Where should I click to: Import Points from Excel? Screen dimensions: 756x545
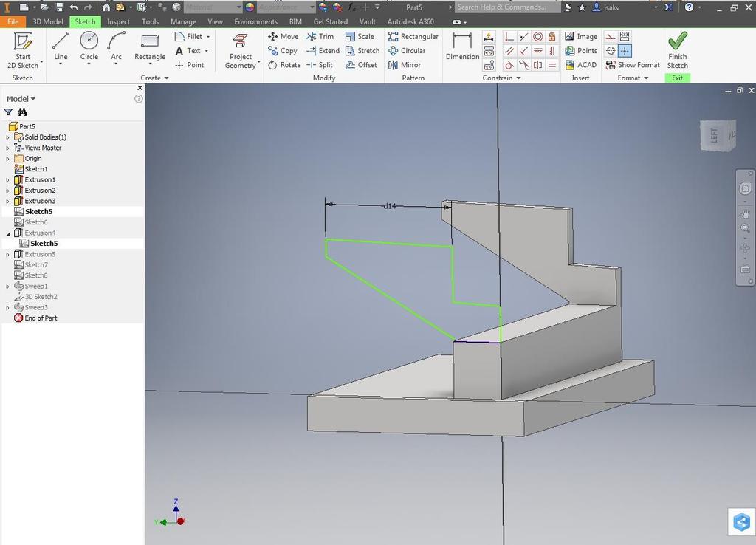click(581, 51)
